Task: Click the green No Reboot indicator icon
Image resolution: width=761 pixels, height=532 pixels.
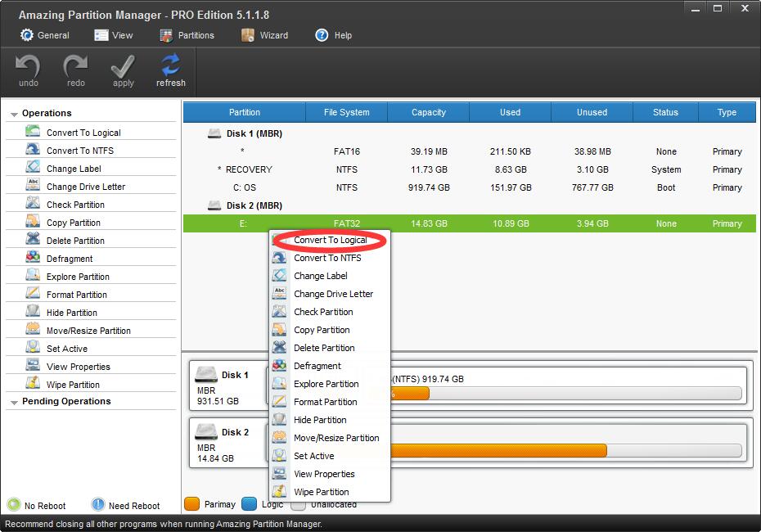Action: pyautogui.click(x=14, y=505)
